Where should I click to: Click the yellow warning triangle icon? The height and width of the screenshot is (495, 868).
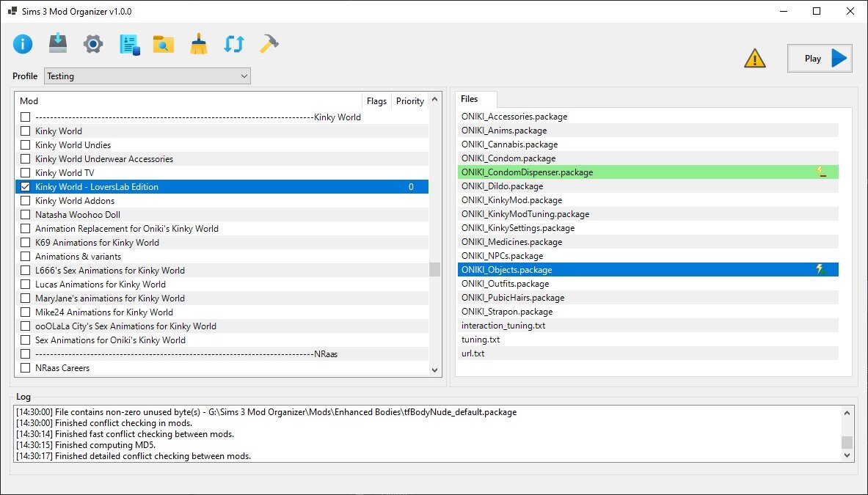coord(754,58)
